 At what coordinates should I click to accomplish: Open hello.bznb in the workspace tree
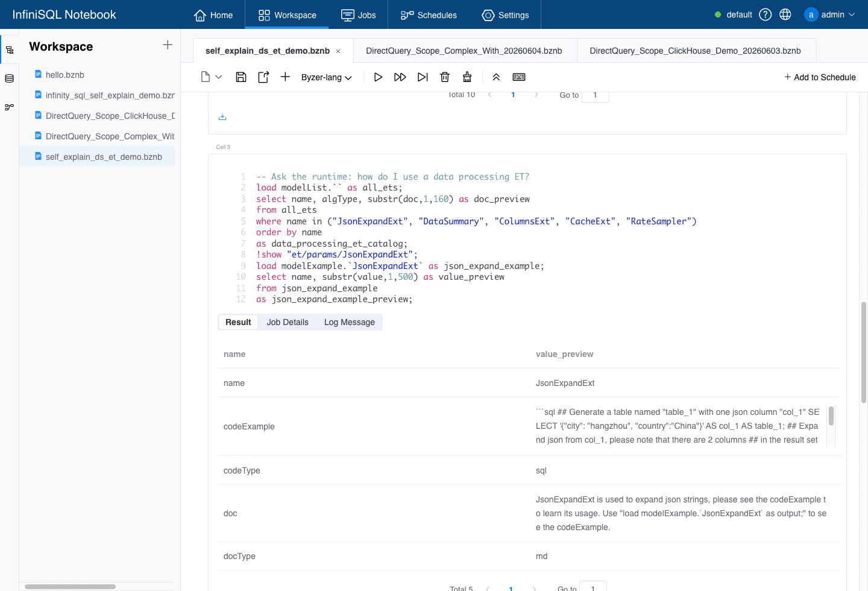click(64, 75)
